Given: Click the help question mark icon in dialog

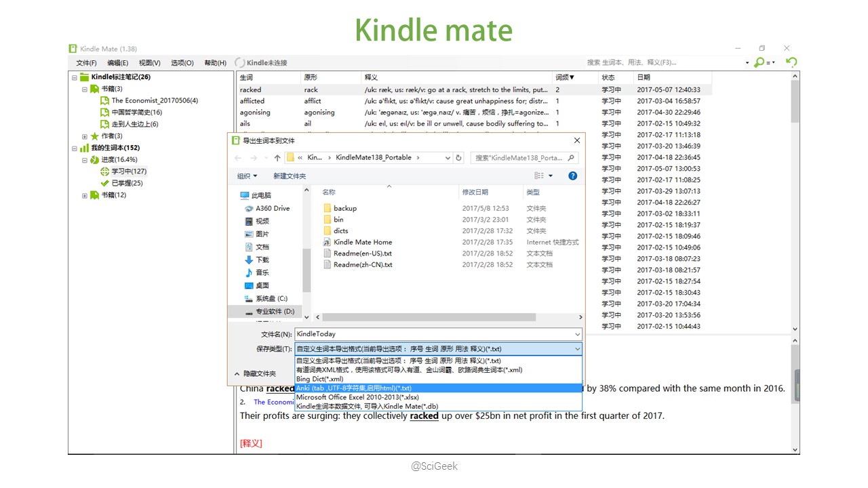Looking at the screenshot, I should tap(573, 176).
